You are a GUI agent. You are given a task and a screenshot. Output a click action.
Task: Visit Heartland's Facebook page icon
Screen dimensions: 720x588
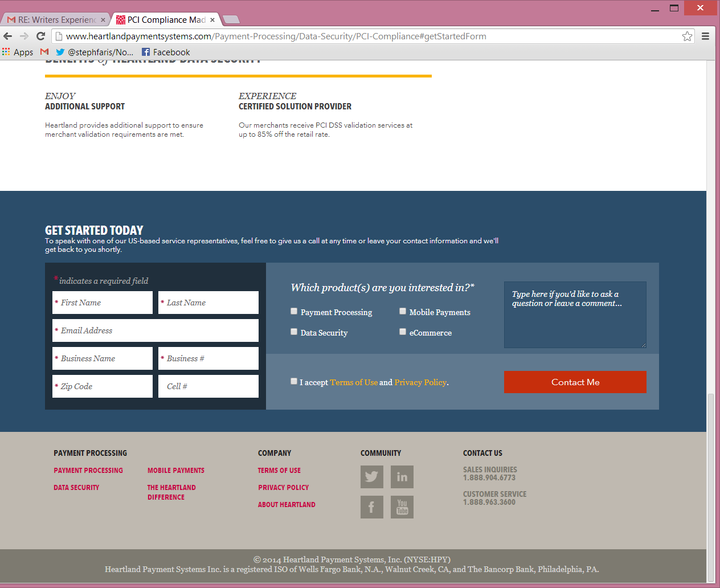coord(371,507)
